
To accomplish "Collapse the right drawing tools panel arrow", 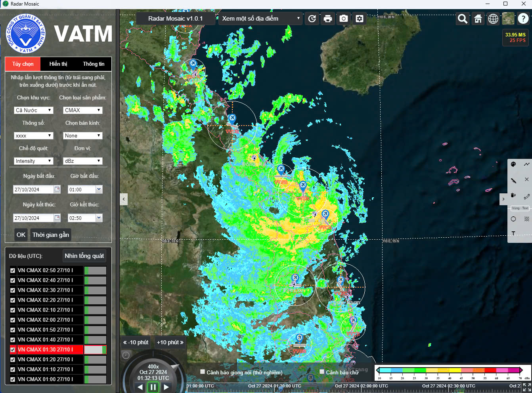I will coord(503,199).
